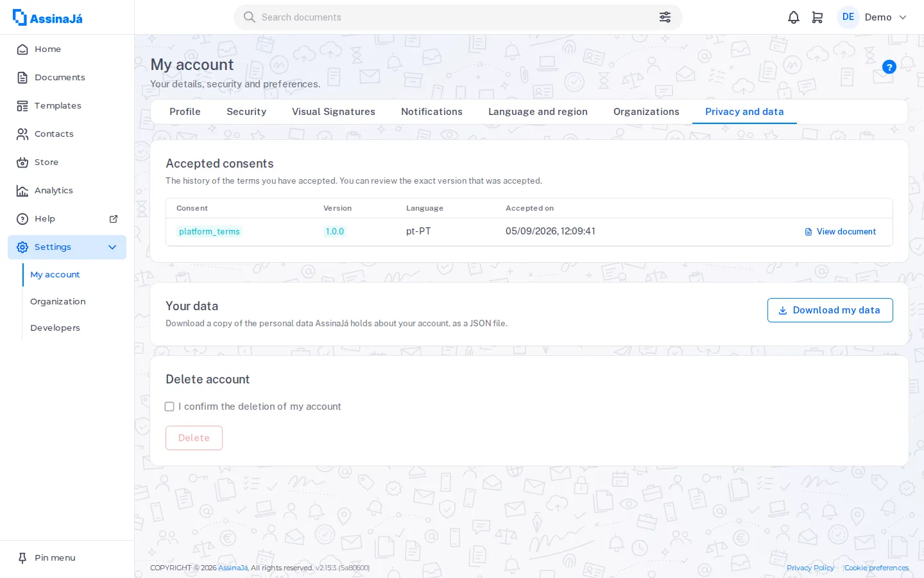Click the DE user avatar
The image size is (924, 578).
pos(848,17)
